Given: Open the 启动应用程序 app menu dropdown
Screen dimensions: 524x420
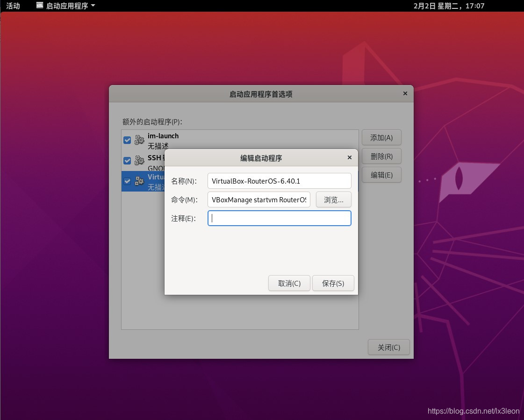Looking at the screenshot, I should point(66,6).
